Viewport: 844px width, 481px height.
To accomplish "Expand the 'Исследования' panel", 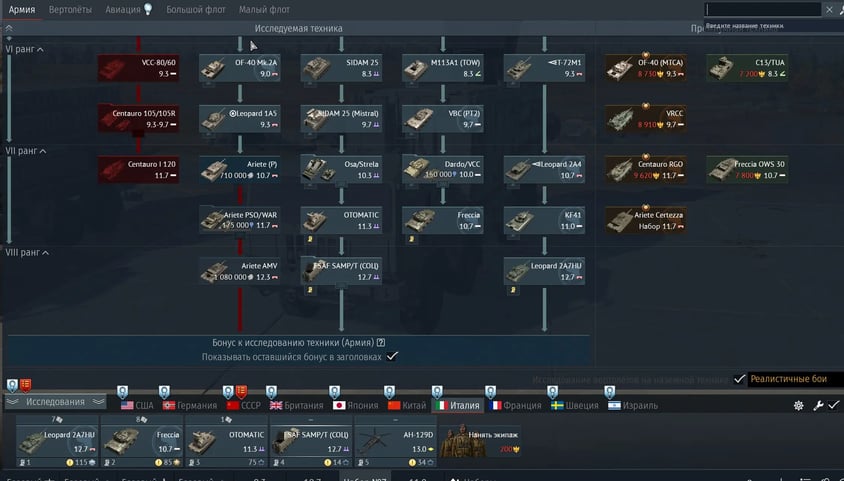I will tap(55, 402).
